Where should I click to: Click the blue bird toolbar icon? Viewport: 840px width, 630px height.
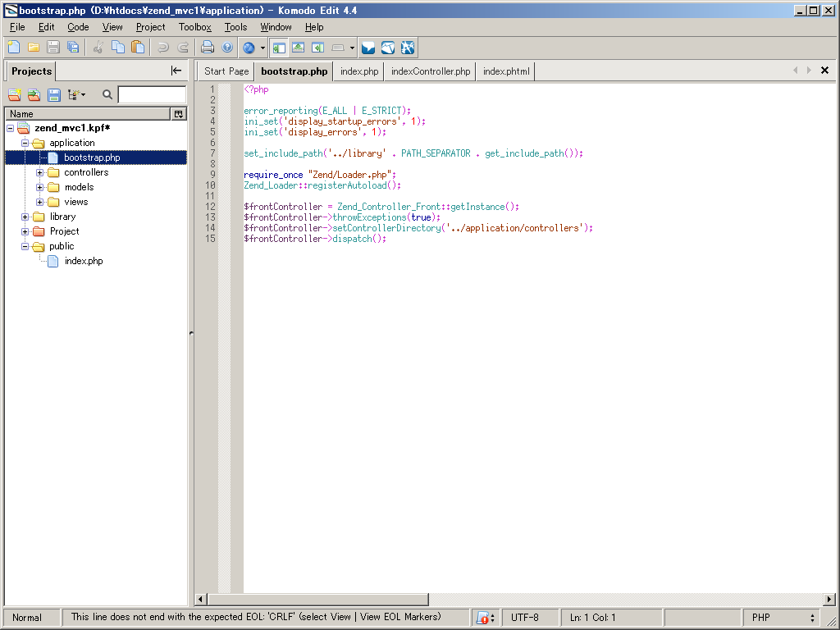(388, 48)
